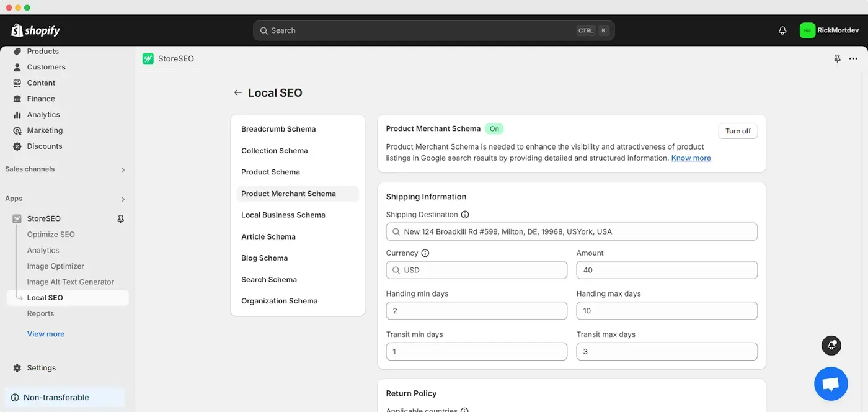Click the CTRL key hint in search bar
868x412 pixels.
585,30
